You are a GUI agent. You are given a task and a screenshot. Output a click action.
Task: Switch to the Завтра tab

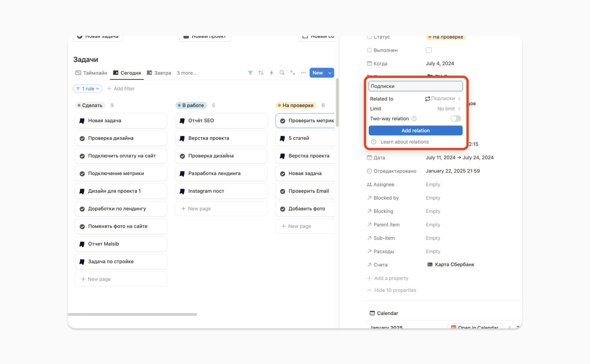[x=159, y=73]
